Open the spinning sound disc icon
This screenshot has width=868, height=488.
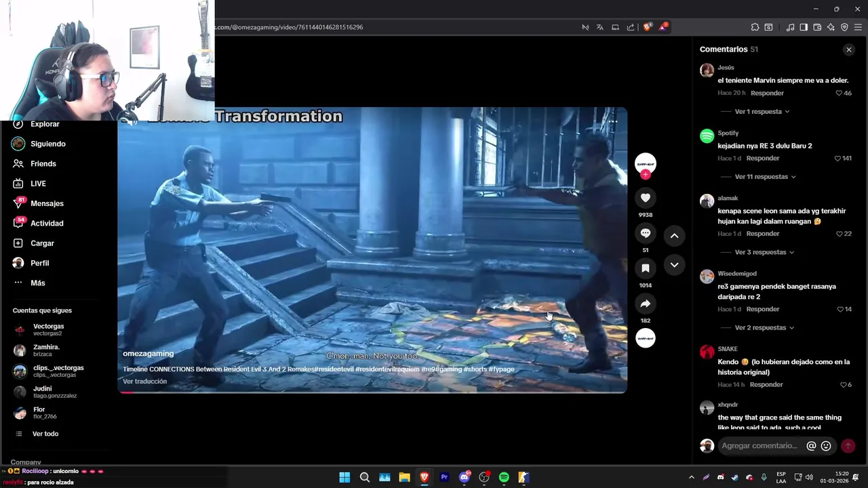645,338
